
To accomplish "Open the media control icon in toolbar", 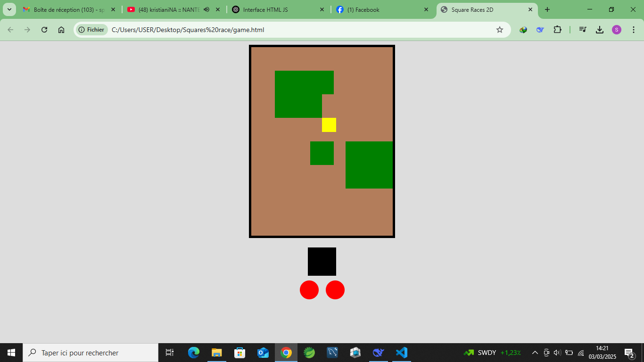I will [x=583, y=30].
